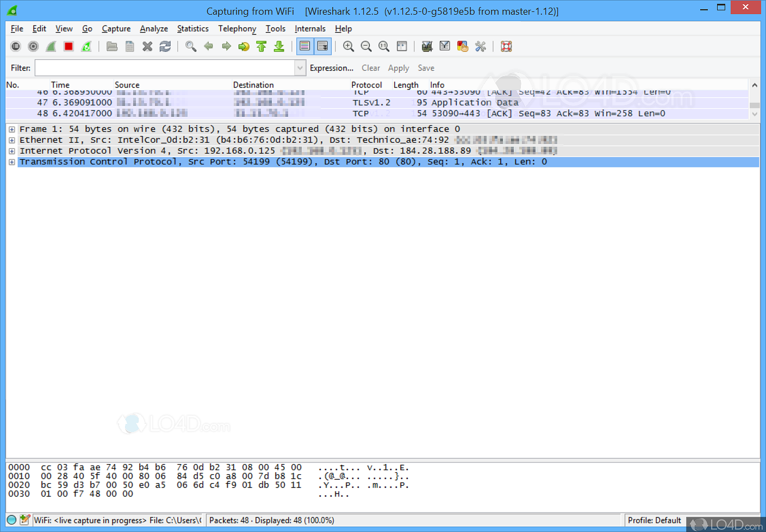Image resolution: width=766 pixels, height=532 pixels.
Task: Click inside the Filter input field
Action: click(163, 67)
